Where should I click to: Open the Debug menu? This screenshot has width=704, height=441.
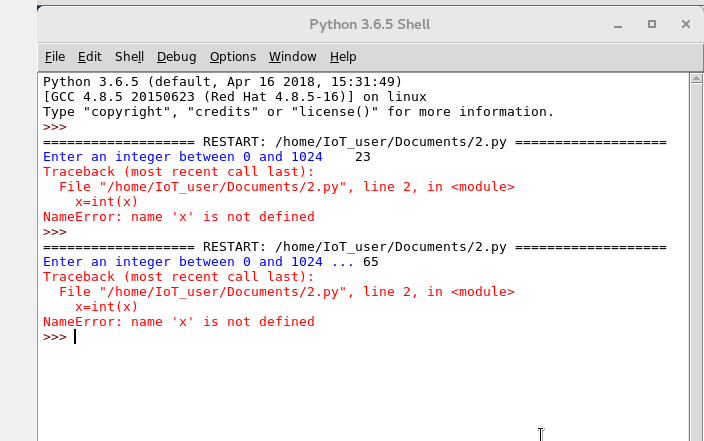pos(177,57)
